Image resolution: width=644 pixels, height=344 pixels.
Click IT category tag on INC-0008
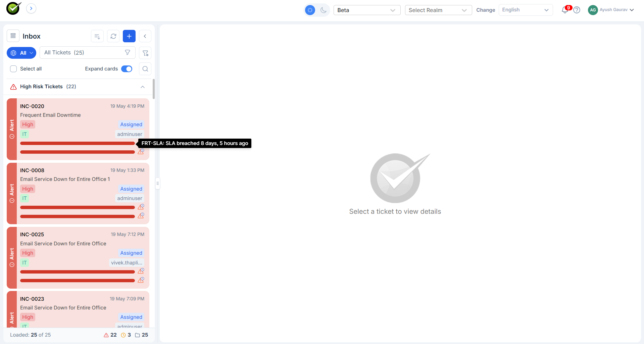[24, 198]
